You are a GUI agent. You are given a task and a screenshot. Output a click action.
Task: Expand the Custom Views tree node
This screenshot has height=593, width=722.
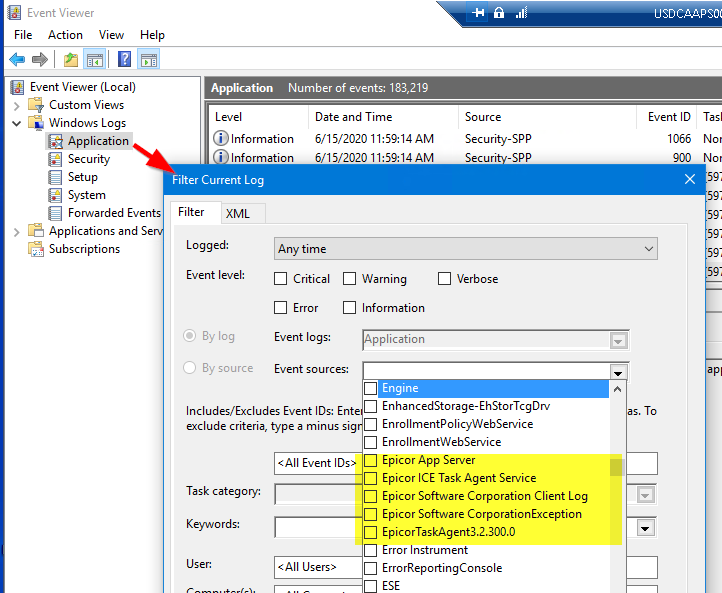(x=17, y=105)
